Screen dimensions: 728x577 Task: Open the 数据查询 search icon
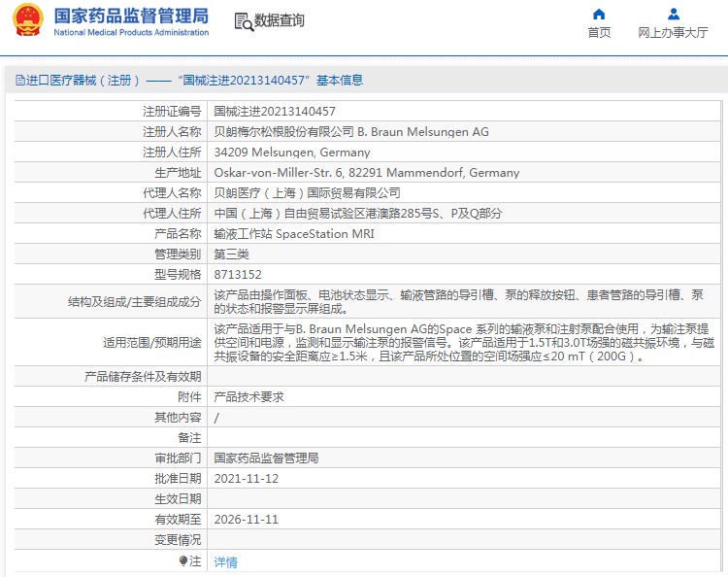(x=244, y=21)
